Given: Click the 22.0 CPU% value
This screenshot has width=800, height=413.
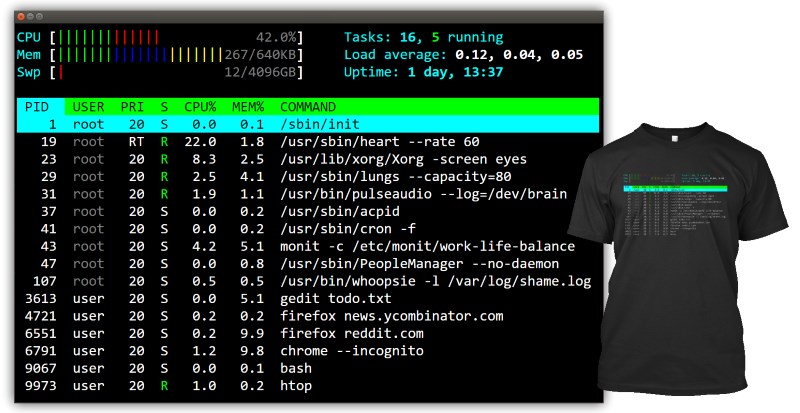Looking at the screenshot, I should tap(200, 141).
